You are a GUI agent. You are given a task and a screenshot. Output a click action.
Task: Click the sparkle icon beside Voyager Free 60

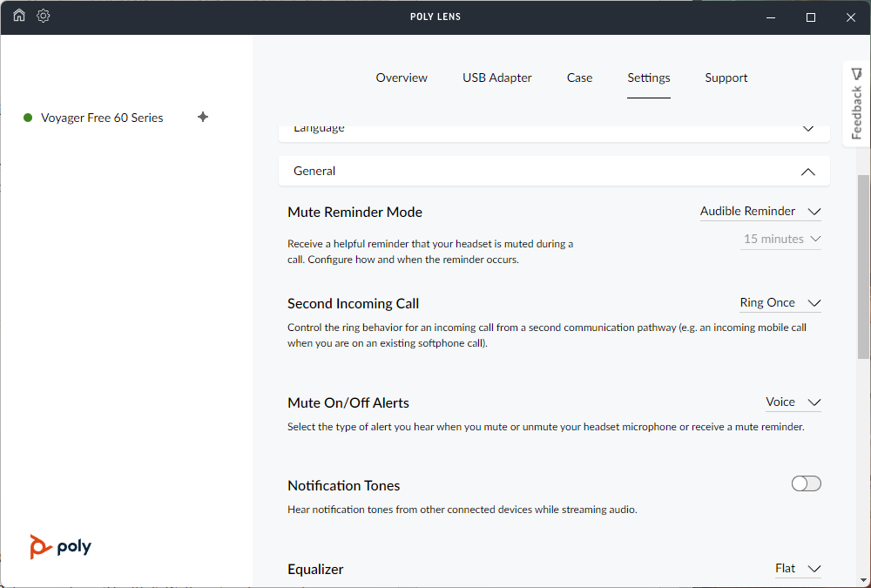coord(203,117)
